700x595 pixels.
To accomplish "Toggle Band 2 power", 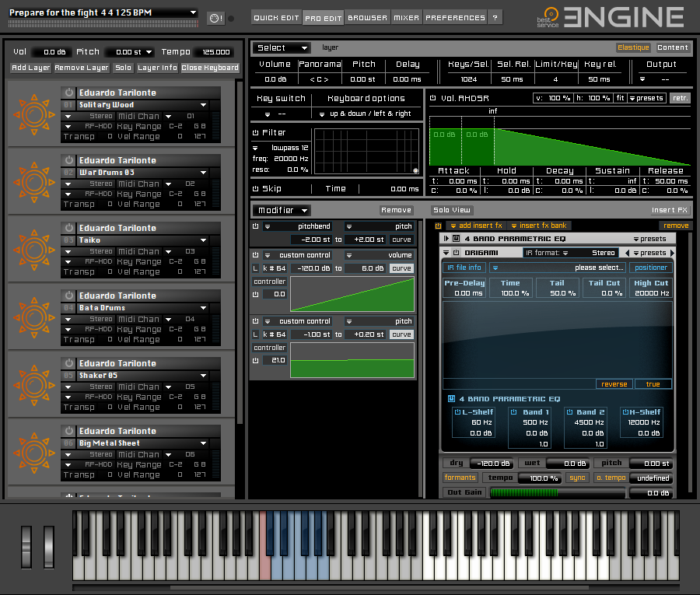I will click(569, 412).
